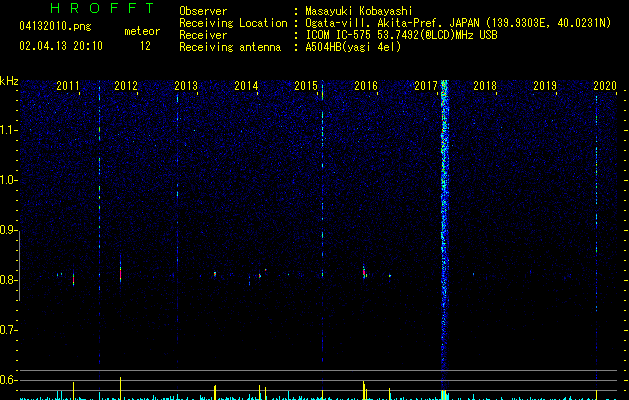Click the 0.9 kHz axis label
The image size is (629, 400).
coord(7,230)
